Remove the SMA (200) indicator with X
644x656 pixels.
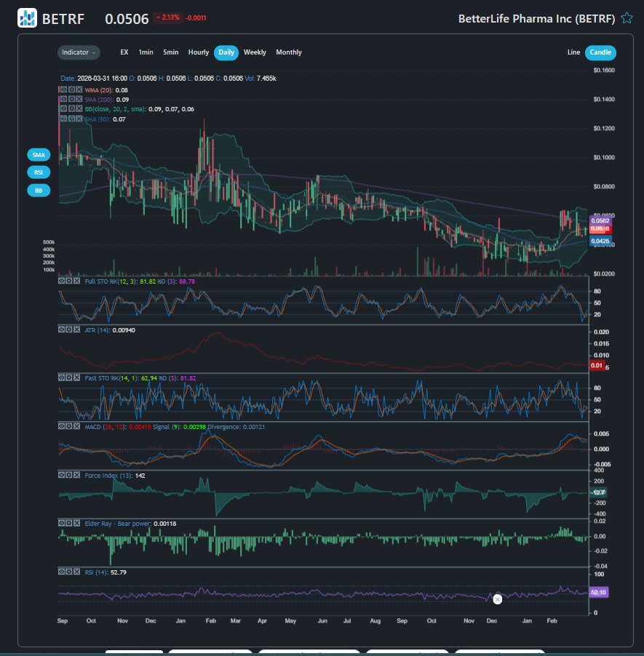pos(79,99)
